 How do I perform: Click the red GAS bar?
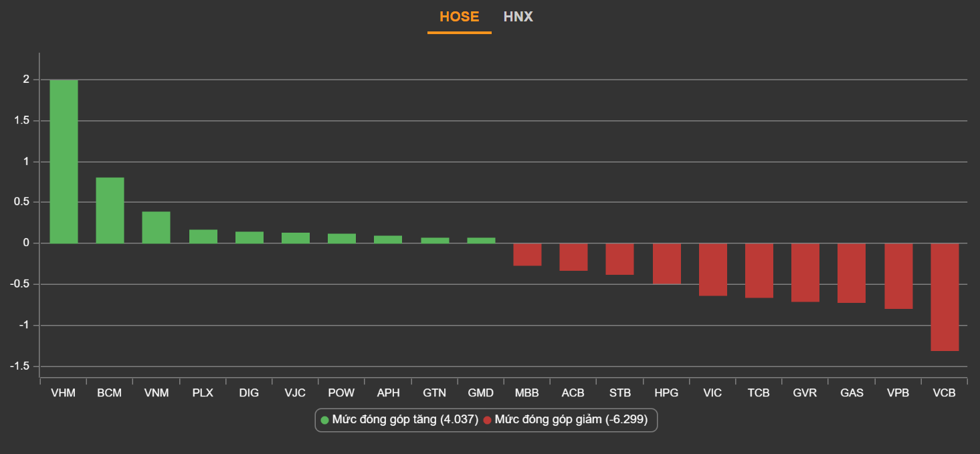coord(852,273)
